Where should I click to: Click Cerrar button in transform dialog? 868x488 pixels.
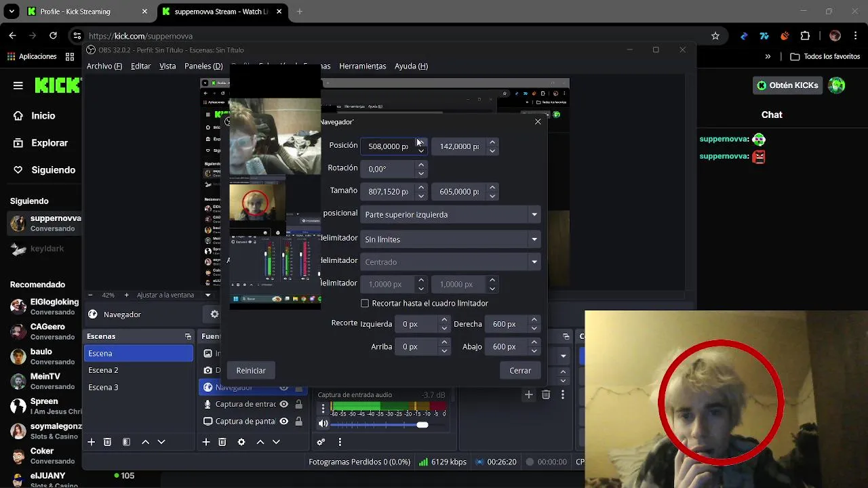pyautogui.click(x=520, y=371)
